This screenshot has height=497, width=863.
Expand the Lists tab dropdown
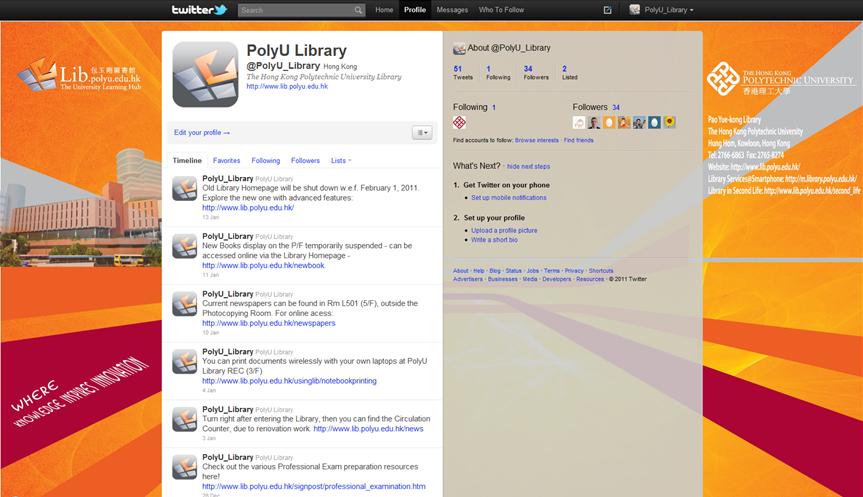click(341, 161)
